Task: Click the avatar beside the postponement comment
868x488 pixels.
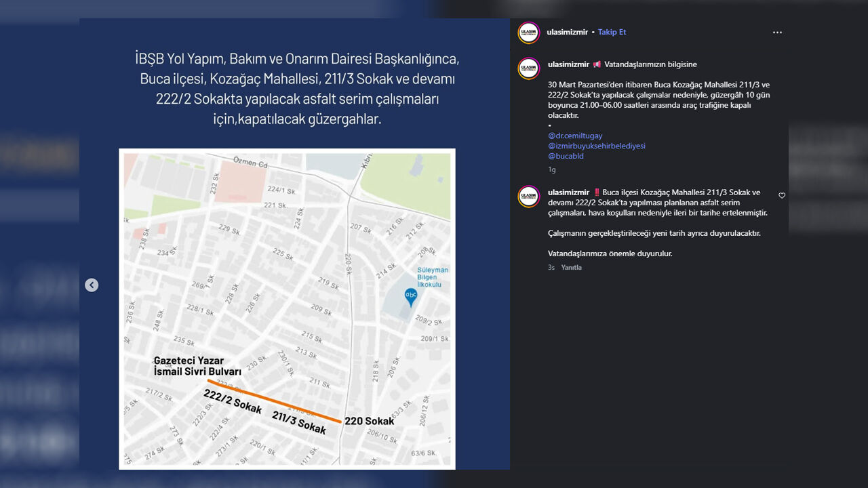Action: tap(528, 197)
